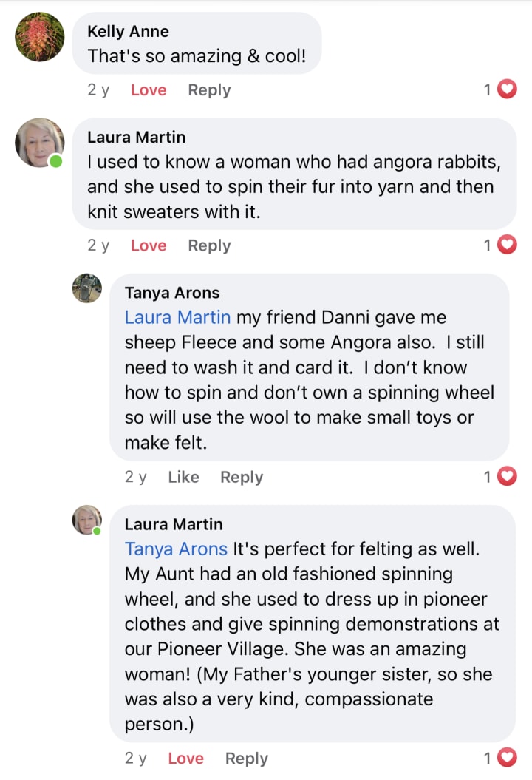
Task: Click Tanya Arons' name heading her reply
Action: click(x=172, y=293)
